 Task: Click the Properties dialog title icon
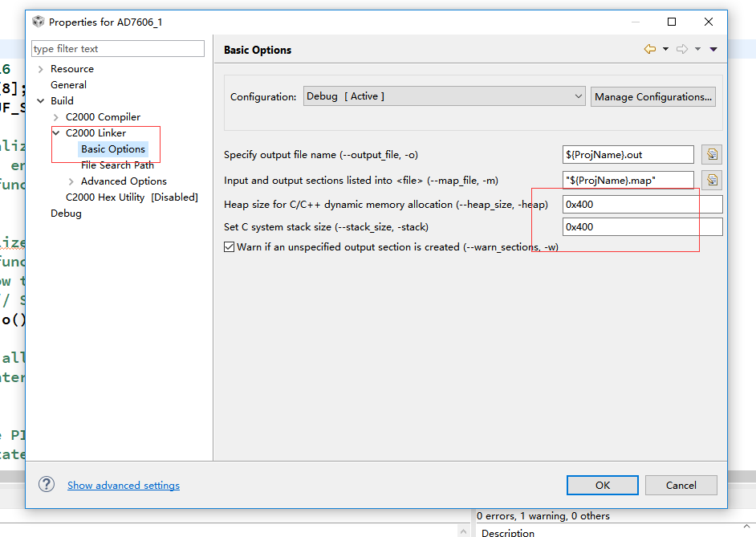38,22
